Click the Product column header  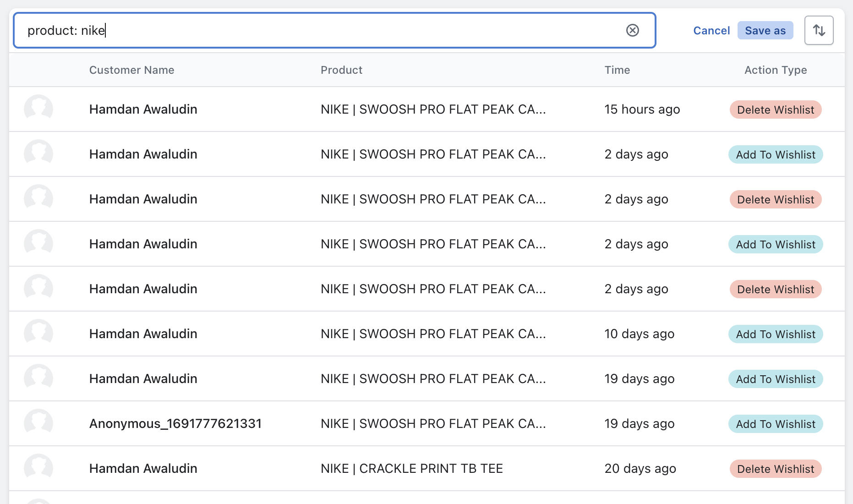click(341, 70)
